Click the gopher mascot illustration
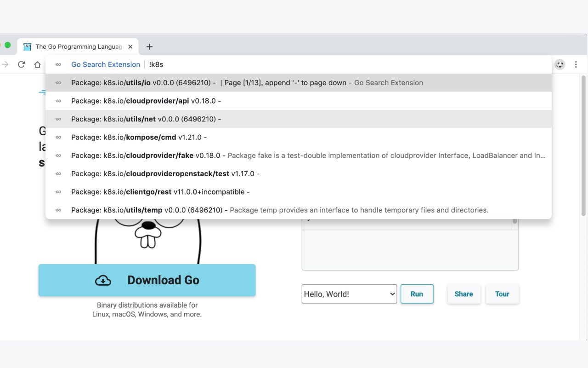588x368 pixels. 148,241
